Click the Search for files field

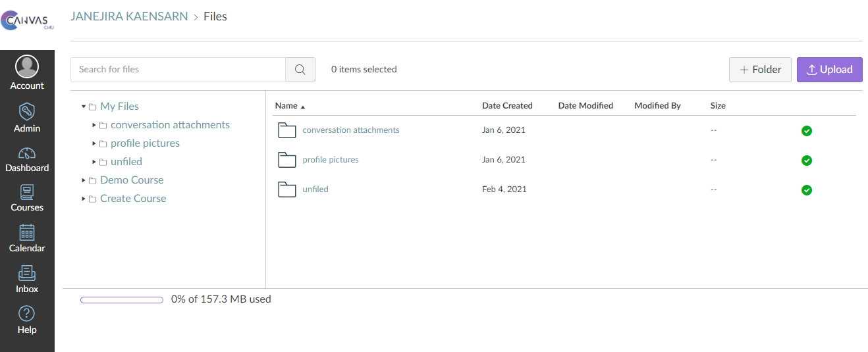coord(178,70)
